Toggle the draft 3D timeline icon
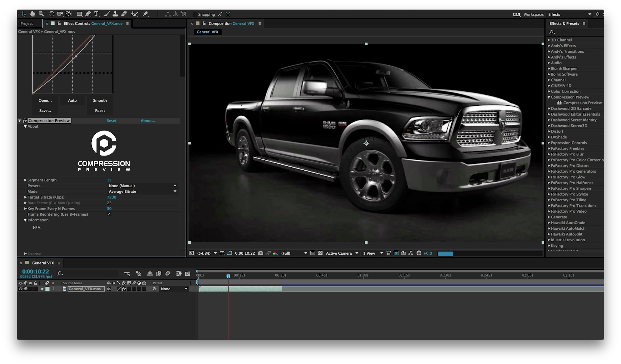The height and width of the screenshot is (364, 621). [138, 274]
